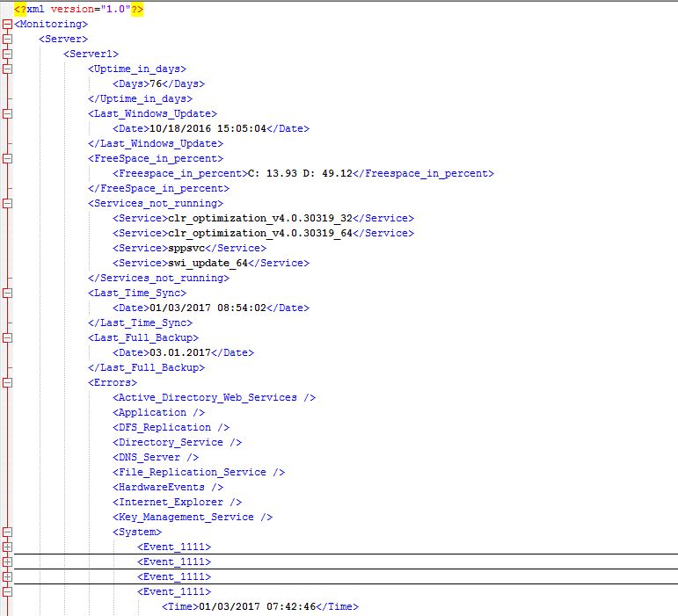Click the <Active_Directory_Web_Services /> line
Viewport: 678px width, 616px height.
click(214, 397)
